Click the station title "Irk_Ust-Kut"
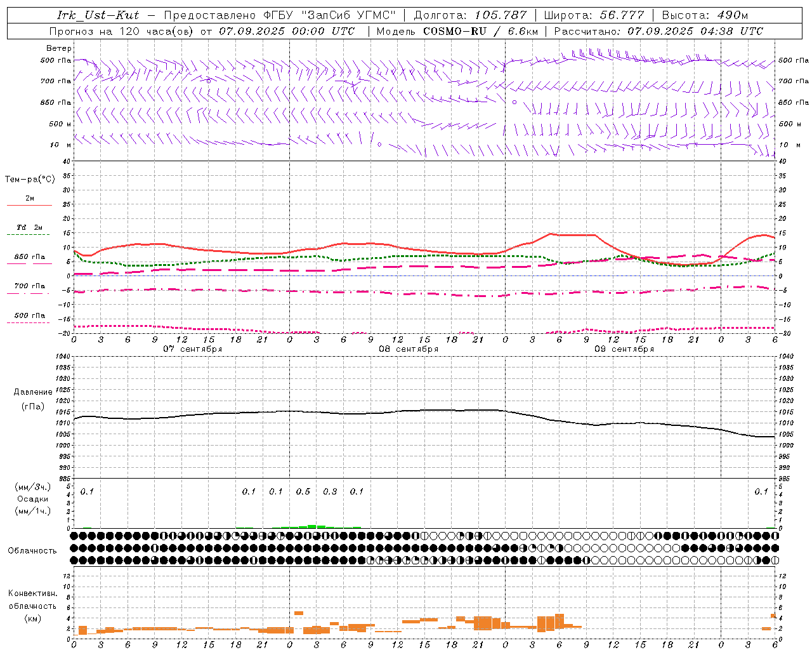This screenshot has width=812, height=650. pos(98,15)
